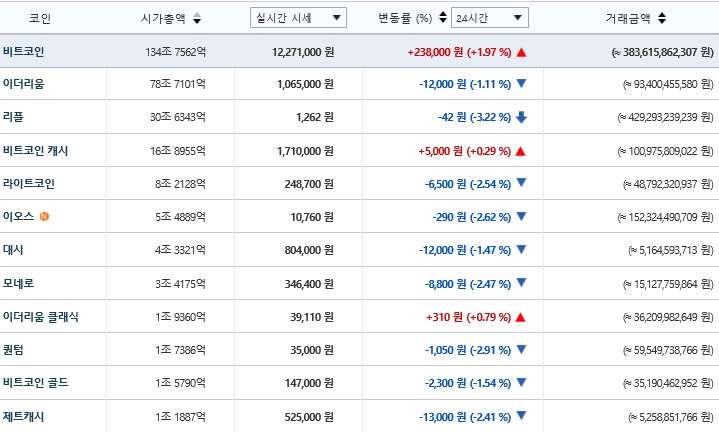
Task: Select the 제트캐시 coin name
Action: [23, 417]
